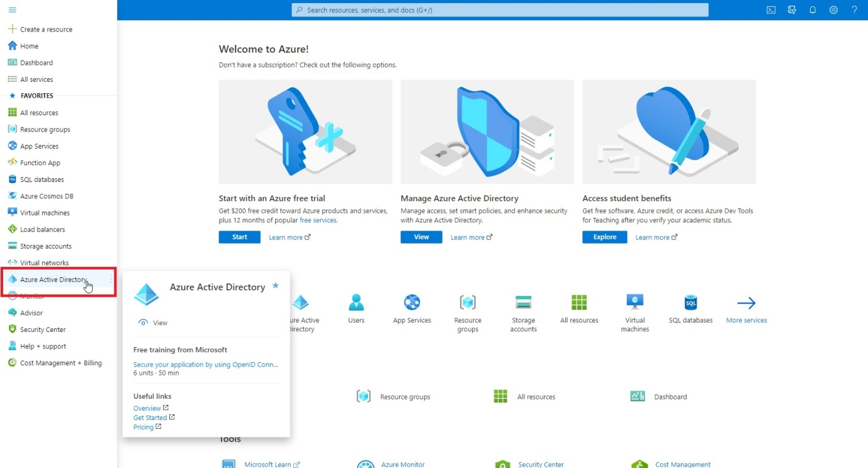Select All services in the sidebar
Image resolution: width=868 pixels, height=468 pixels.
point(37,79)
